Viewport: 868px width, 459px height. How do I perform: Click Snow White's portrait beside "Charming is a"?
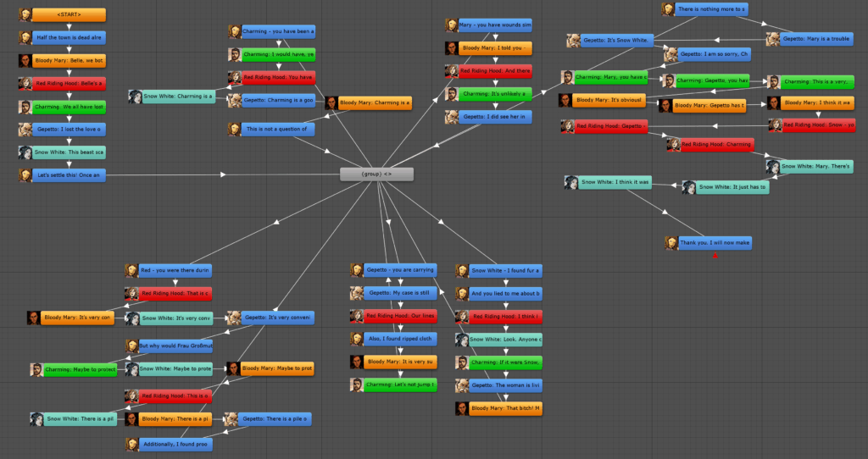coord(135,97)
